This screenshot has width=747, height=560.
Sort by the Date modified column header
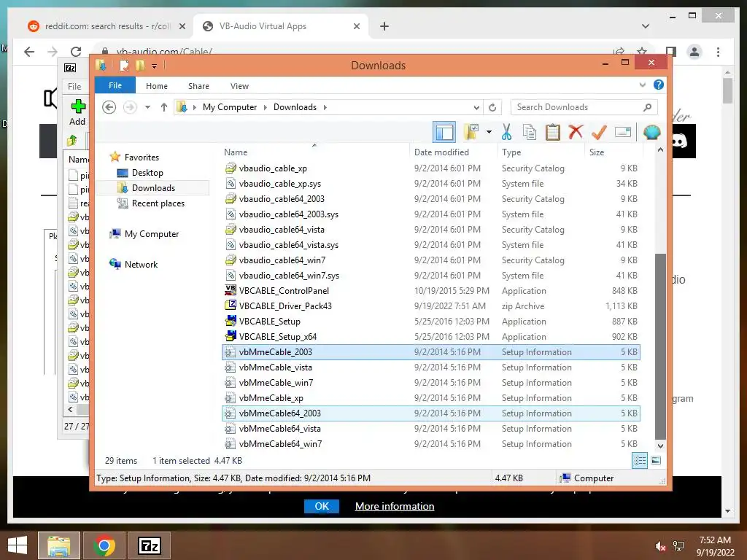441,152
